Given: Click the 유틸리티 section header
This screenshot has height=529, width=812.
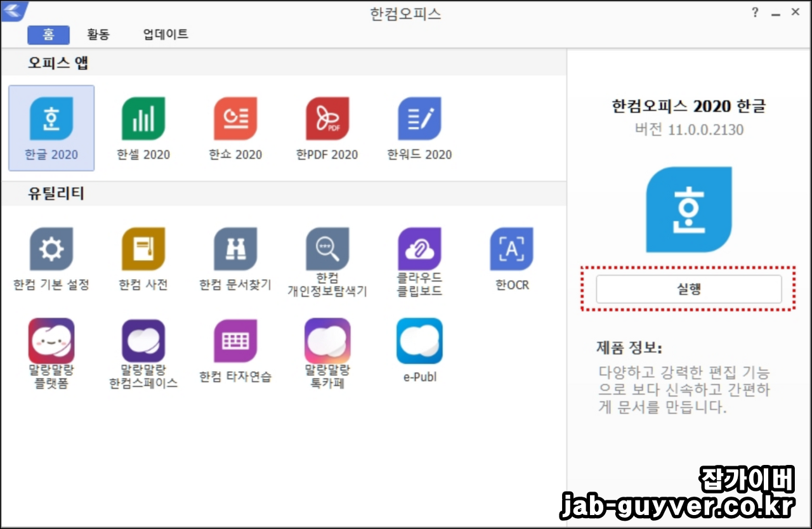Looking at the screenshot, I should click(x=56, y=193).
